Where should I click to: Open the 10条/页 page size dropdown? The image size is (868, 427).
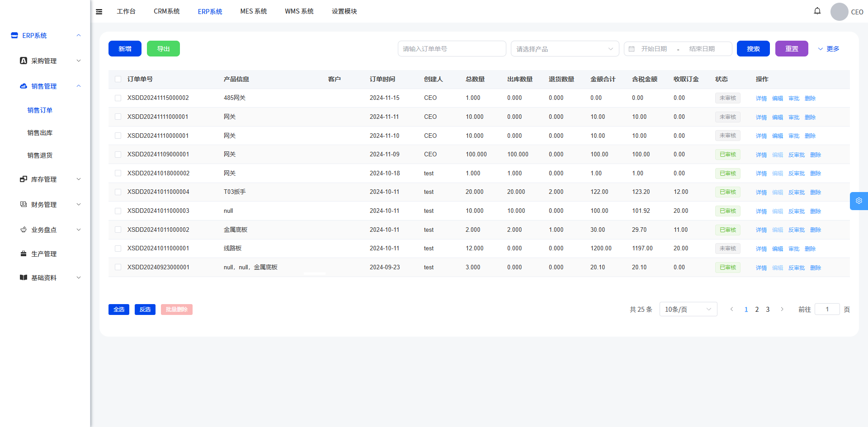point(688,310)
